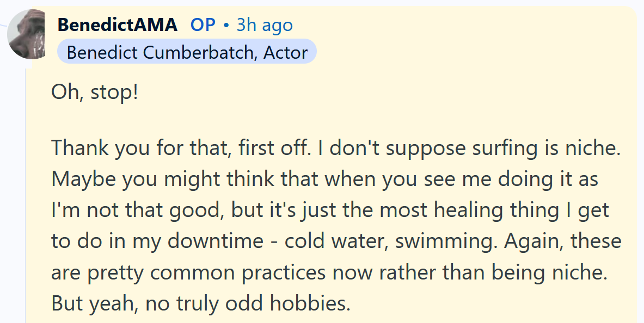Screen dimensions: 644x323
Task: Click the comment's left indent gutter
Action: [x=38, y=190]
